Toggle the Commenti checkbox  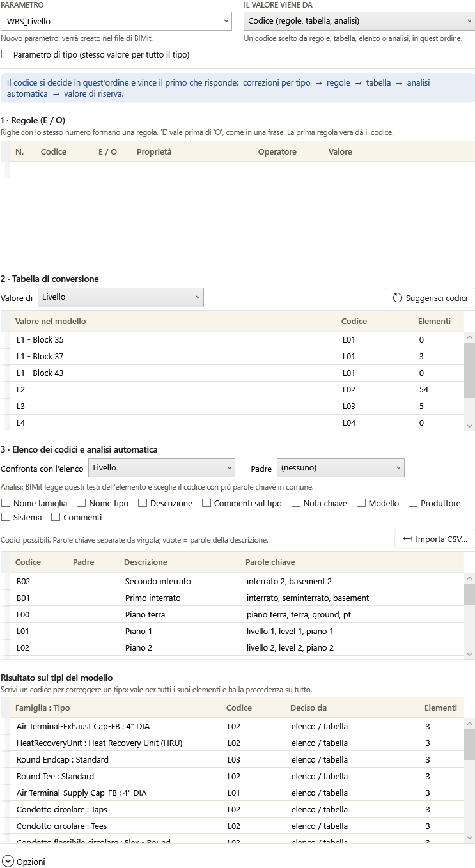(x=56, y=517)
